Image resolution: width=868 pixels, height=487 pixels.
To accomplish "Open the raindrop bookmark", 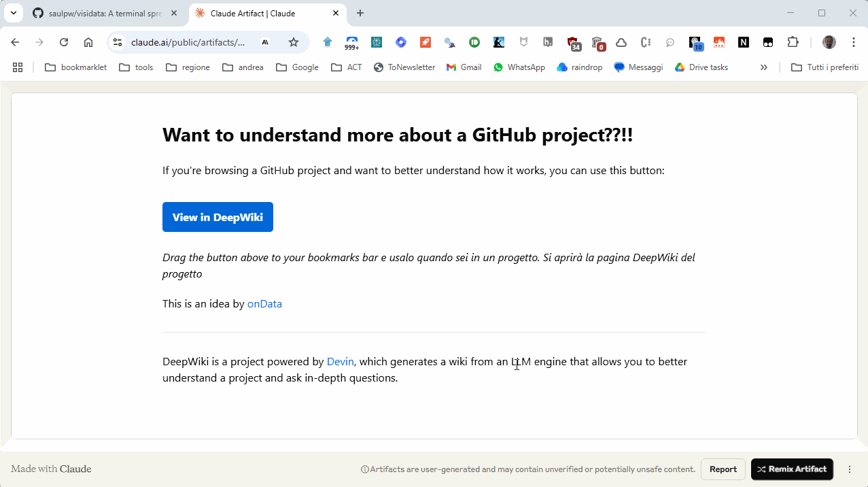I will pos(579,67).
